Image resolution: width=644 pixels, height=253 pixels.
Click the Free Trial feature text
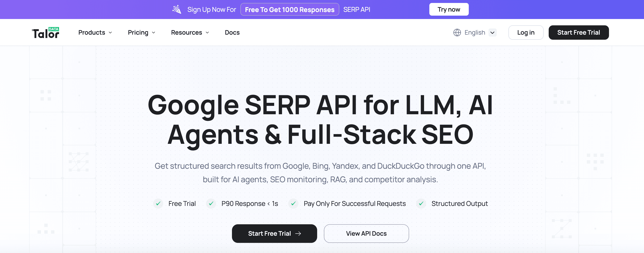tap(182, 203)
